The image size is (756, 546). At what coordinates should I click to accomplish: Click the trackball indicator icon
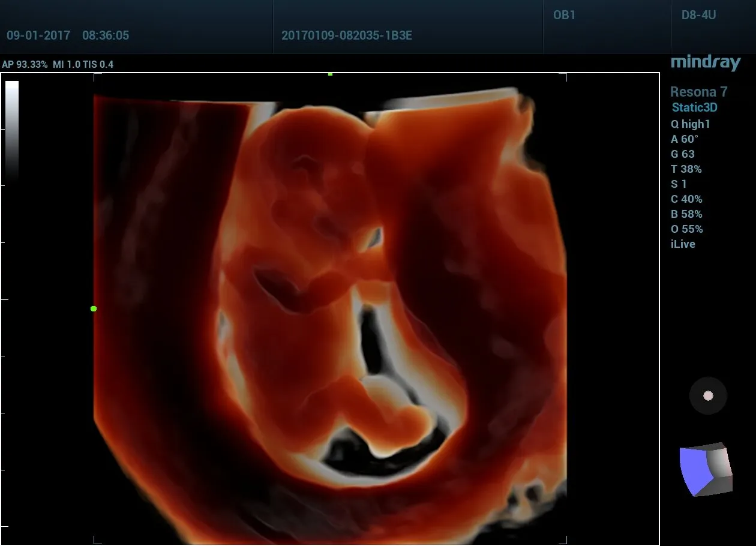pyautogui.click(x=708, y=396)
